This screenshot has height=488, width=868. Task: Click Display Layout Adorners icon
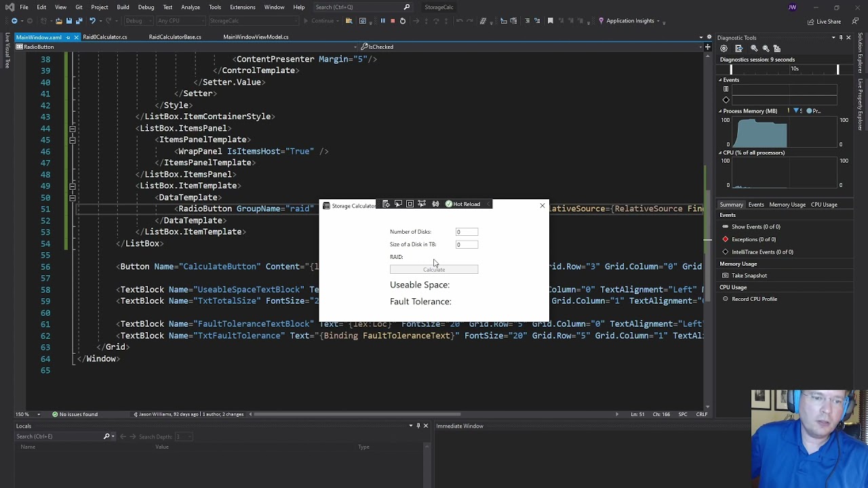tap(410, 204)
